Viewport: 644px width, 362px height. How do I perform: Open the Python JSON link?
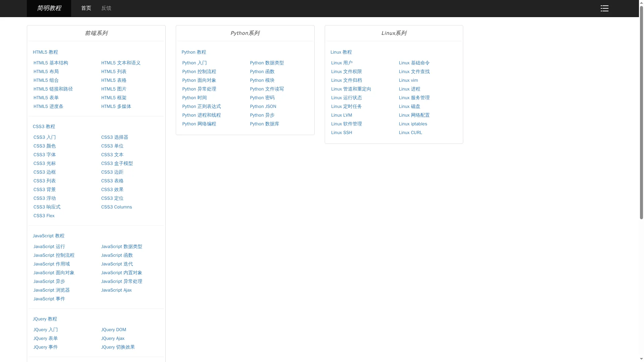point(263,107)
